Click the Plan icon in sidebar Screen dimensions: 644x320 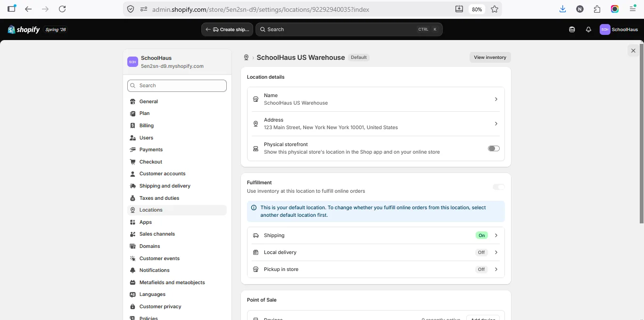point(133,114)
